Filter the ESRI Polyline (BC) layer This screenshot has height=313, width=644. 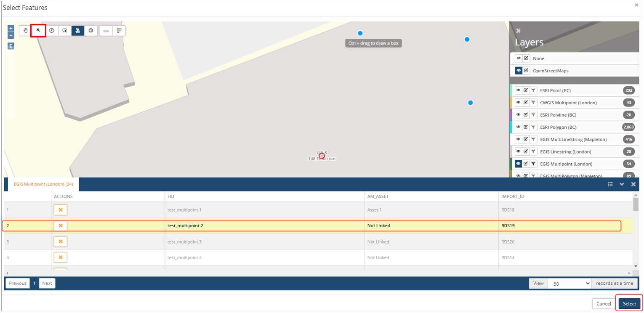(x=533, y=115)
